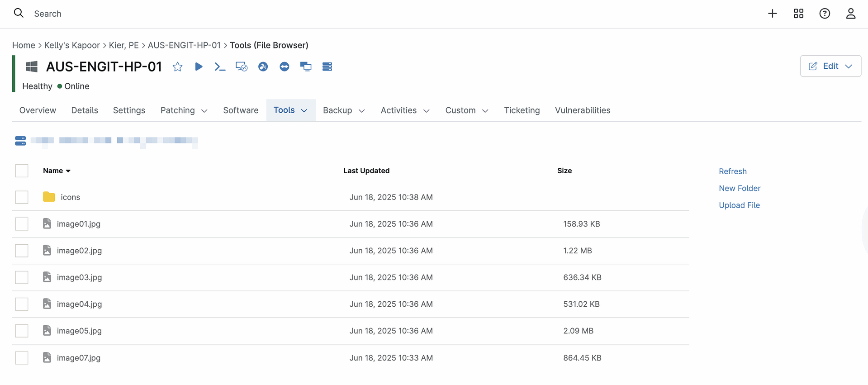Screen dimensions: 868x385
Task: Switch to the Details tab
Action: 85,110
